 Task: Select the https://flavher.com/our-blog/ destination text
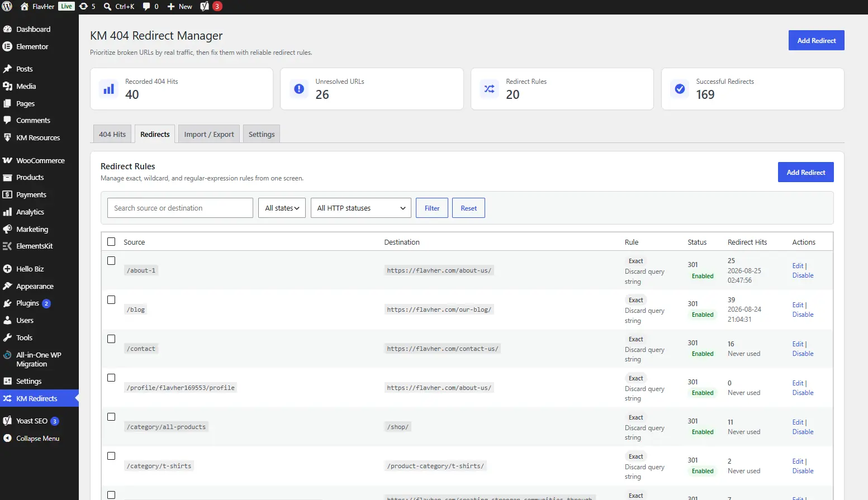pos(439,309)
